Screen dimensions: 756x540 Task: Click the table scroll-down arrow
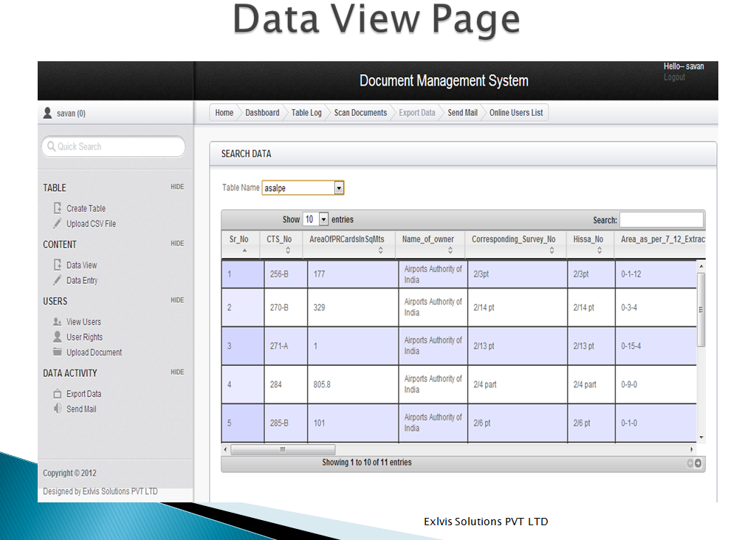[x=701, y=437]
